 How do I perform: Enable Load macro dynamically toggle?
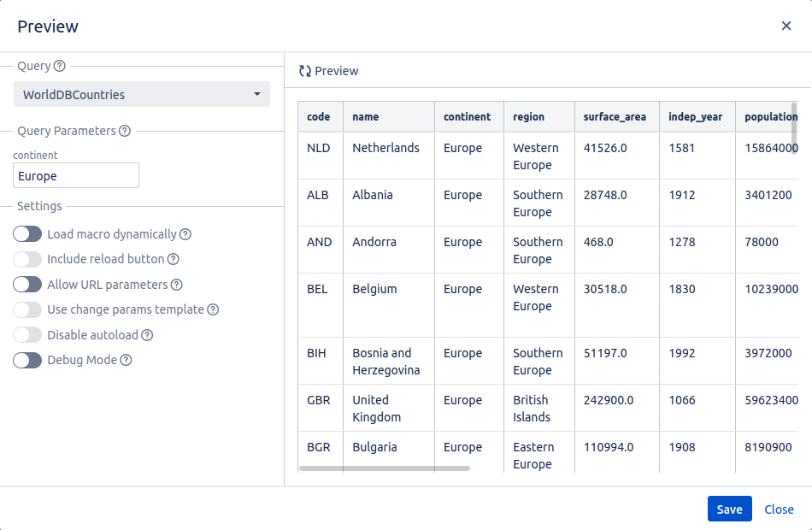[27, 234]
